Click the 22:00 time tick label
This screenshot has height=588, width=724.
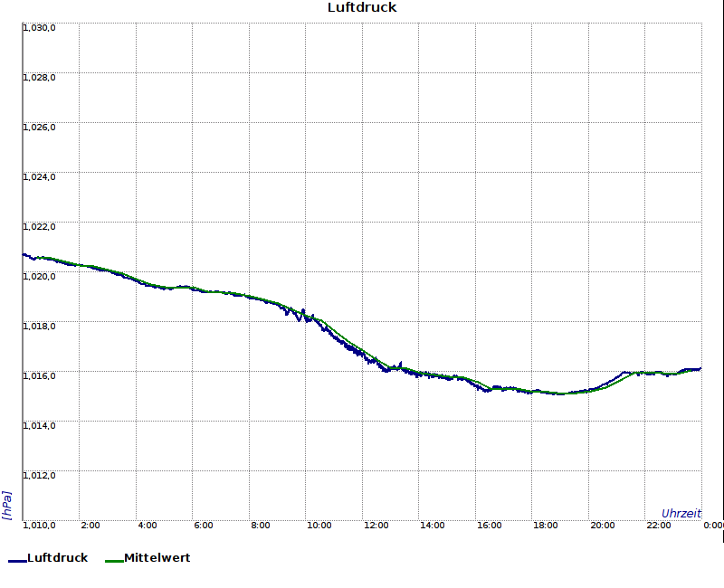coord(659,526)
